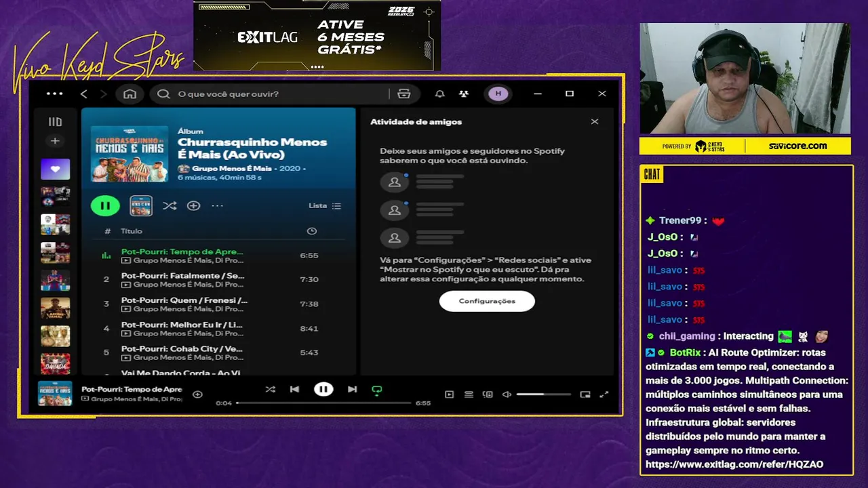Click the magnifier search icon
868x488 pixels.
(163, 94)
